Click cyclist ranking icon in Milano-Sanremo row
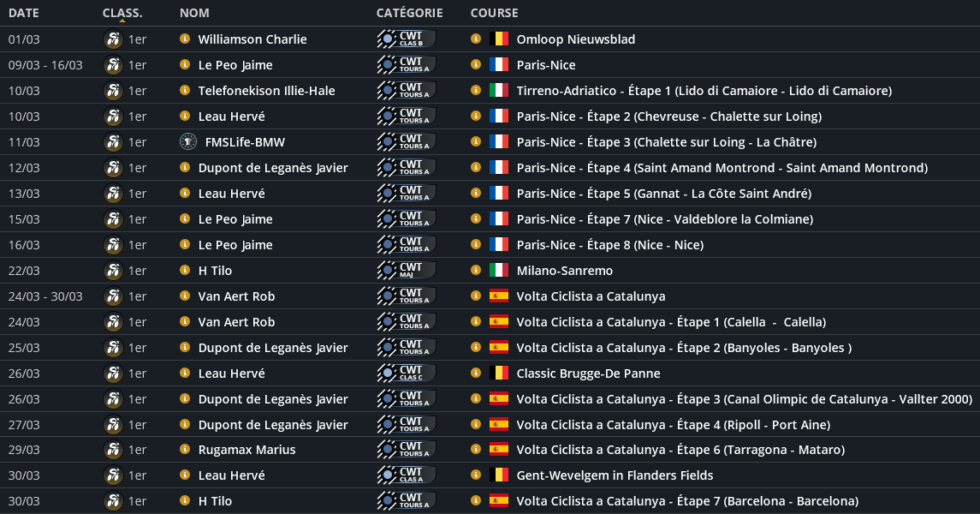Screen dimensions: 980x514 112,271
